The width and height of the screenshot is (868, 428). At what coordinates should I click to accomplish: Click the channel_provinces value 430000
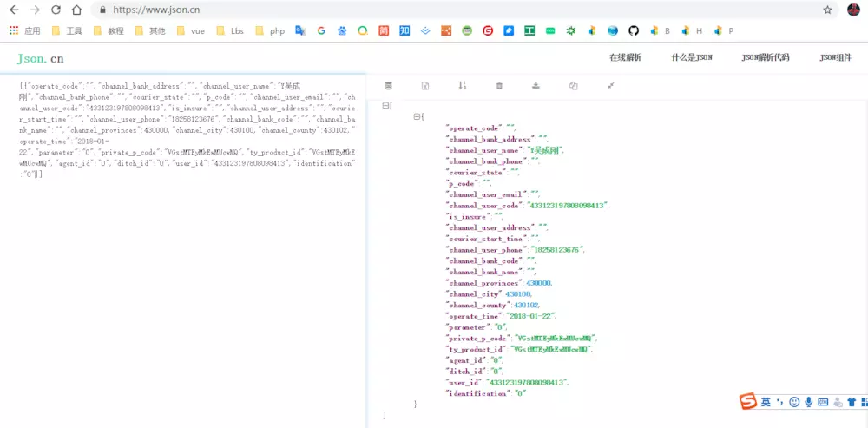539,284
